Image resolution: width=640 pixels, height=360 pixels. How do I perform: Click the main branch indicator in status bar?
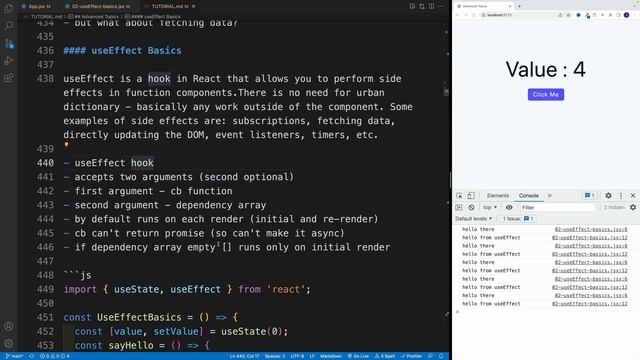coord(15,356)
